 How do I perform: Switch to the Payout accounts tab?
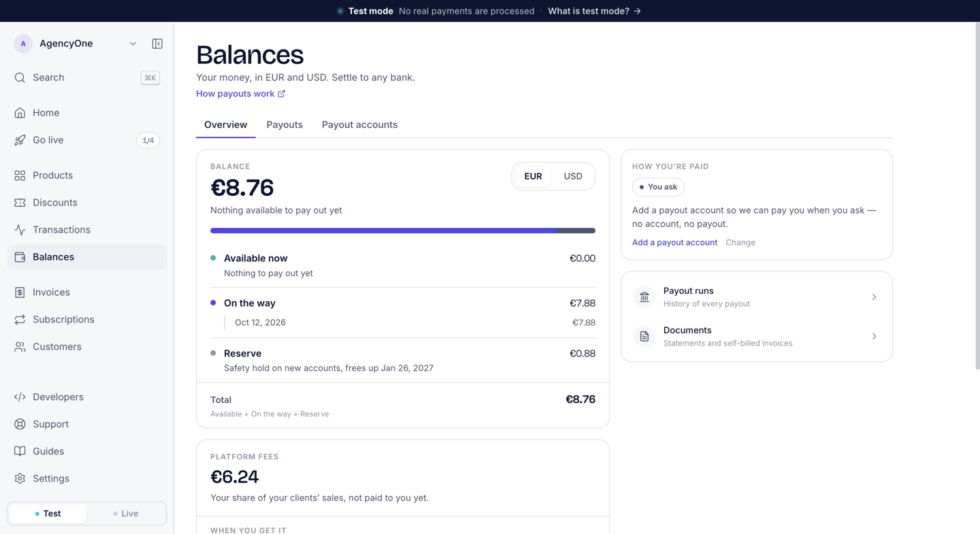click(359, 125)
